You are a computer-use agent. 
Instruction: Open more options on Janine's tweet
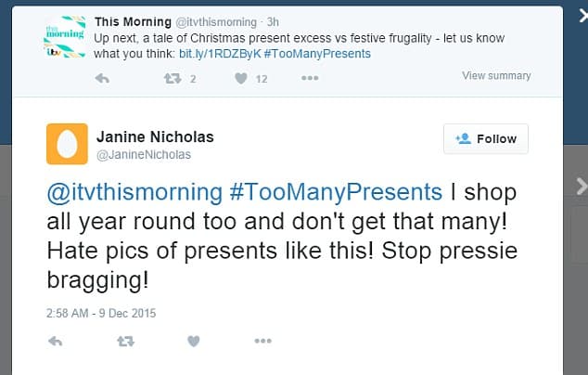coord(262,341)
